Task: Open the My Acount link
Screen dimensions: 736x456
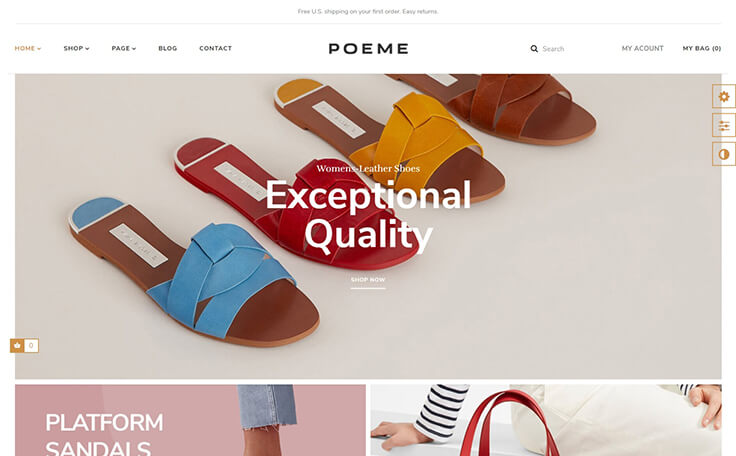Action: (643, 48)
